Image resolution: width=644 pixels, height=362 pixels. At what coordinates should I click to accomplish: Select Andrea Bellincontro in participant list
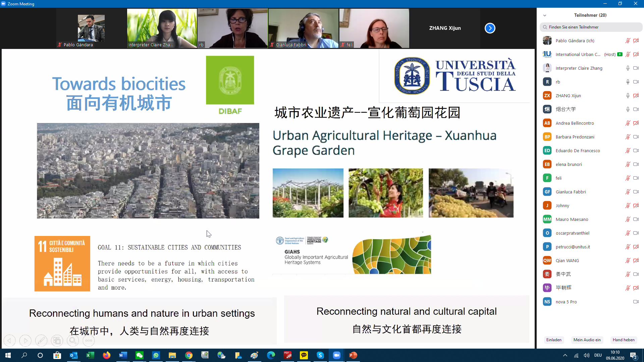(575, 123)
